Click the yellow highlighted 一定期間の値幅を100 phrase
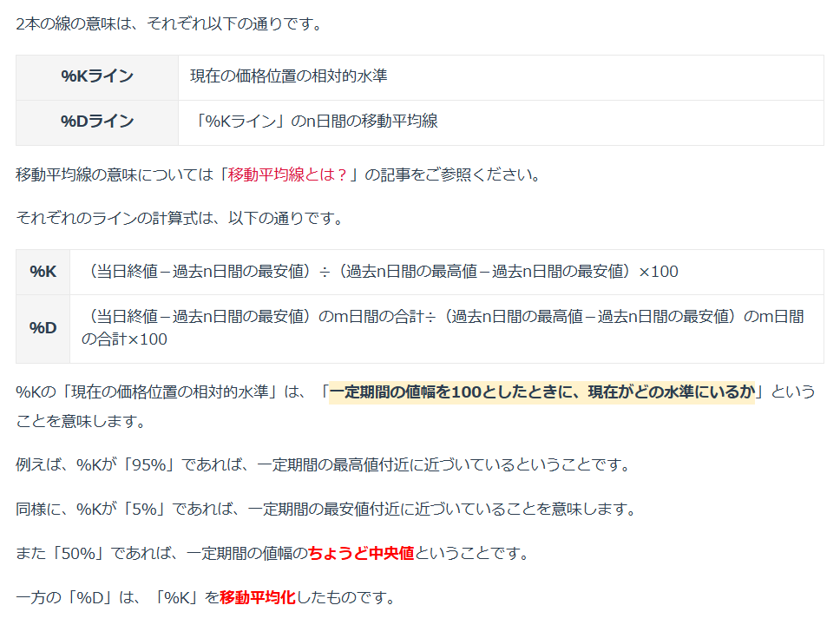The image size is (840, 625). point(541,391)
